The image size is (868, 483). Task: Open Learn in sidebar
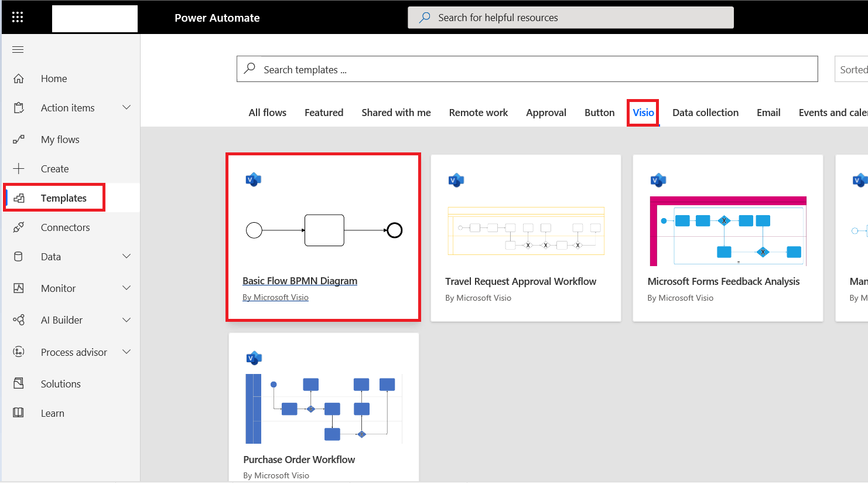pos(53,413)
